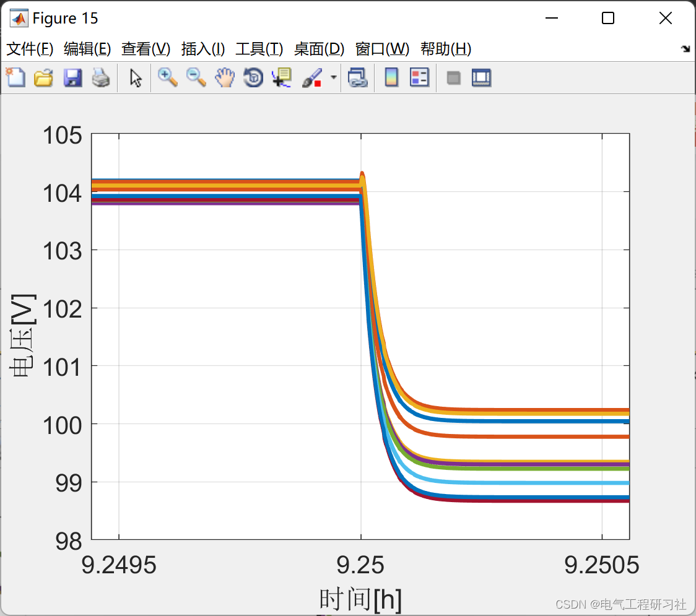Open the 编辑(E) menu
696x616 pixels.
(x=87, y=49)
